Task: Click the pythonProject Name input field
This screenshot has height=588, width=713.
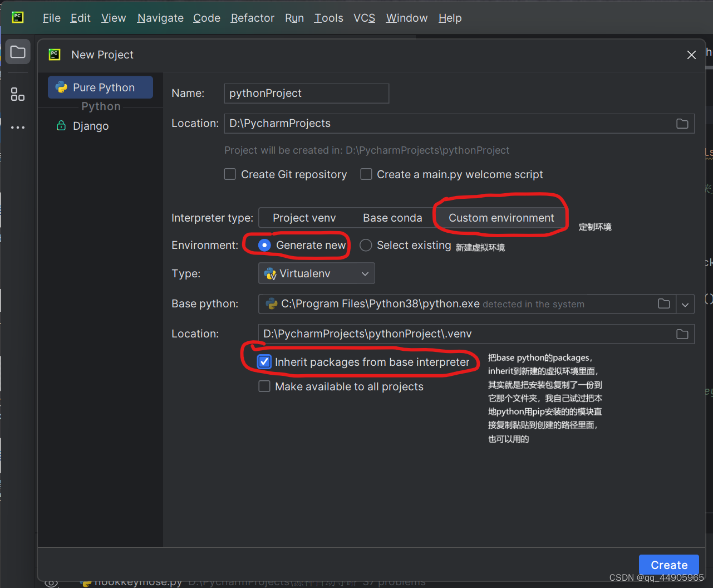Action: (306, 93)
